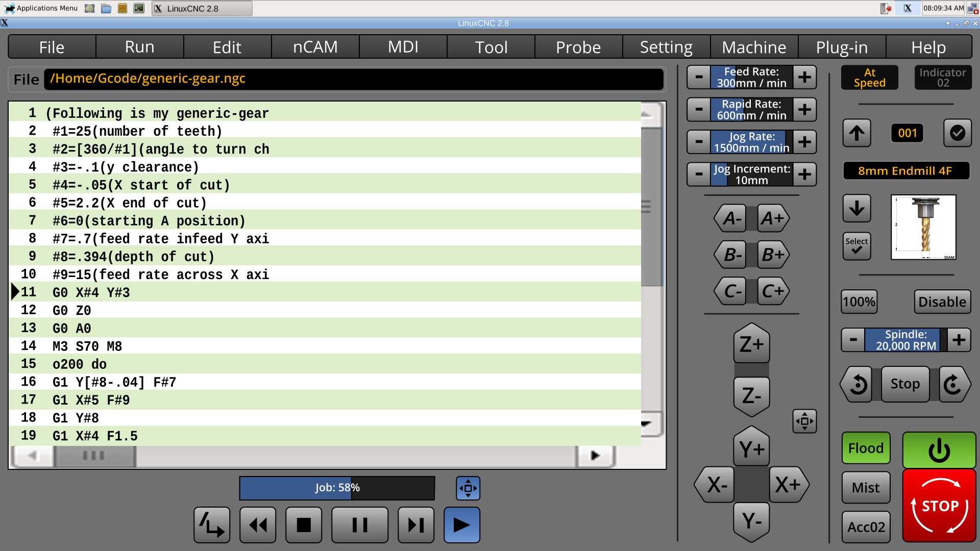This screenshot has height=551, width=980.
Task: Click the step forward button
Action: coord(416,524)
